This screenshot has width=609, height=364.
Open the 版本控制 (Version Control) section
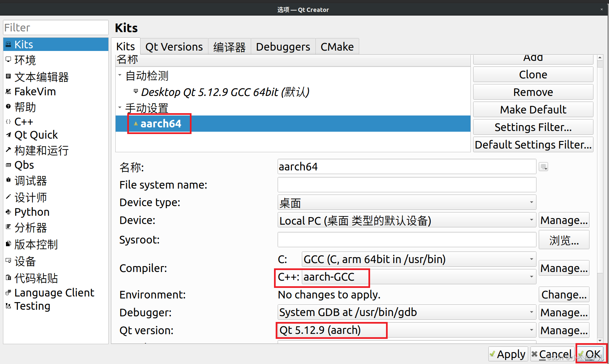click(x=36, y=245)
